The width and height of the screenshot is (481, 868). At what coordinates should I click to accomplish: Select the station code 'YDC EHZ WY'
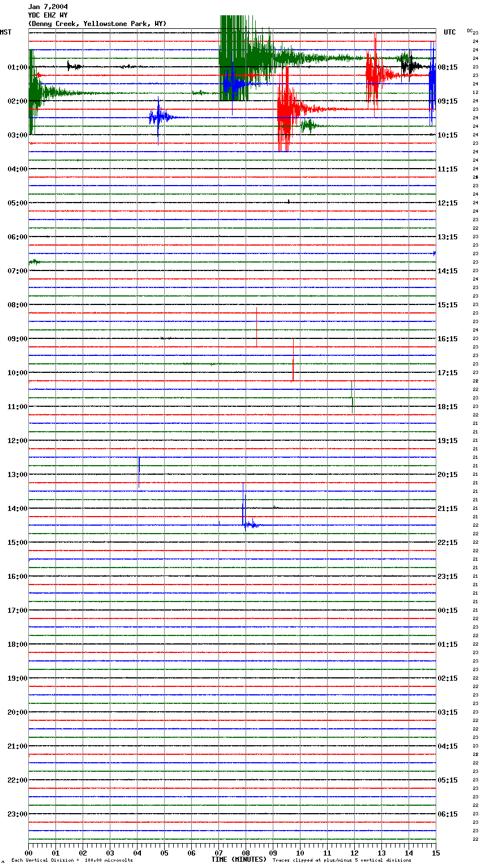coord(48,15)
